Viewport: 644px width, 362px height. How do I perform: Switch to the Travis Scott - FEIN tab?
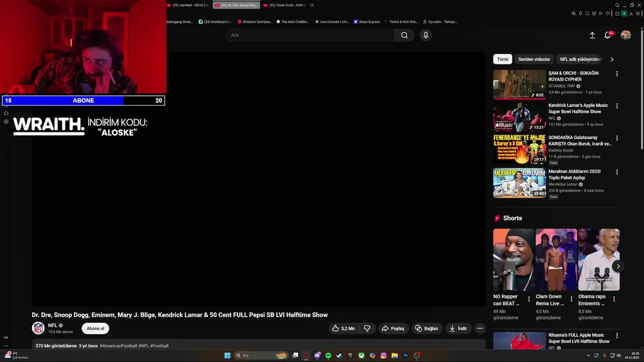285,5
